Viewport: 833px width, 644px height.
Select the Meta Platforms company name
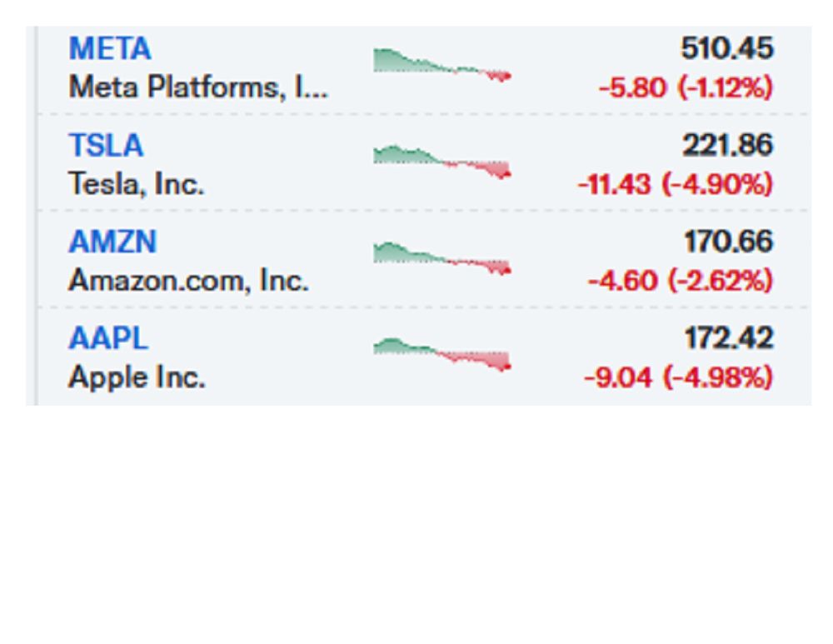(198, 87)
